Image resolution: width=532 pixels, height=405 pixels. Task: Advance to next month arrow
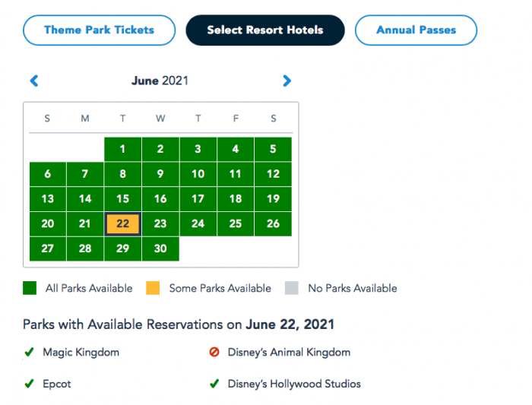(287, 81)
